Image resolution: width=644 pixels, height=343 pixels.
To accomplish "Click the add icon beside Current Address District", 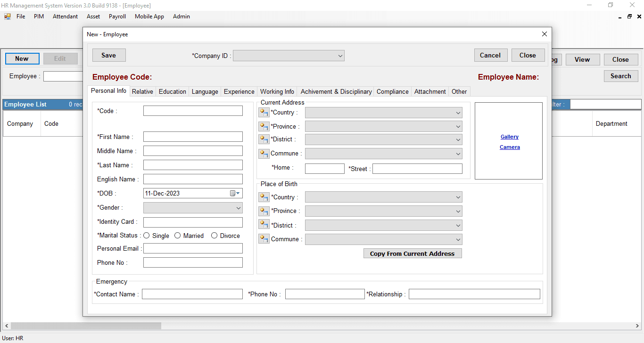I will [x=264, y=139].
